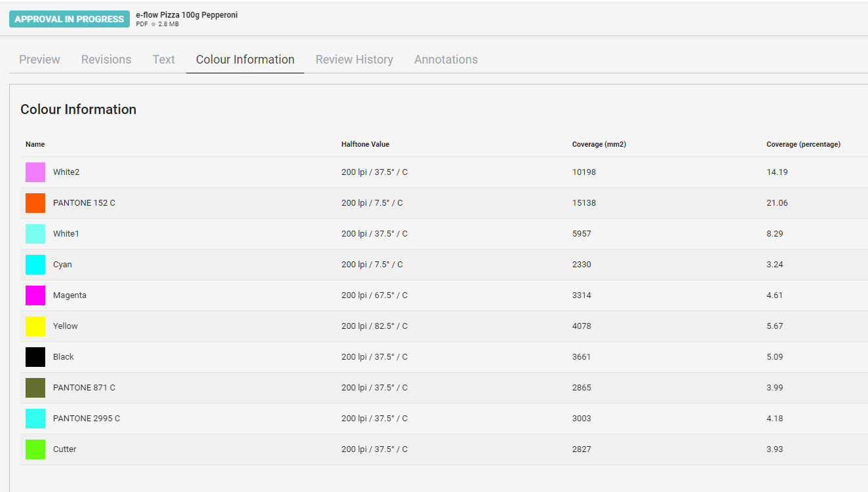Click the White2 pink colour swatch
The width and height of the screenshot is (868, 492).
[x=35, y=172]
